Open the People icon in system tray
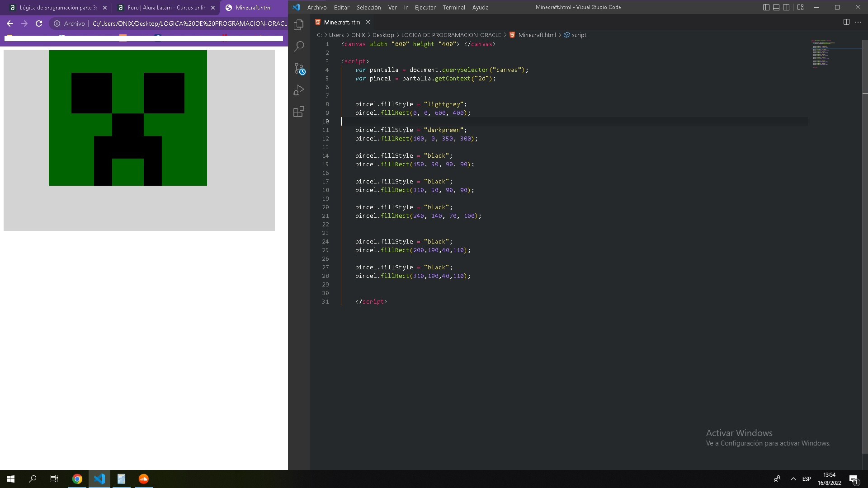The image size is (868, 488). (777, 479)
